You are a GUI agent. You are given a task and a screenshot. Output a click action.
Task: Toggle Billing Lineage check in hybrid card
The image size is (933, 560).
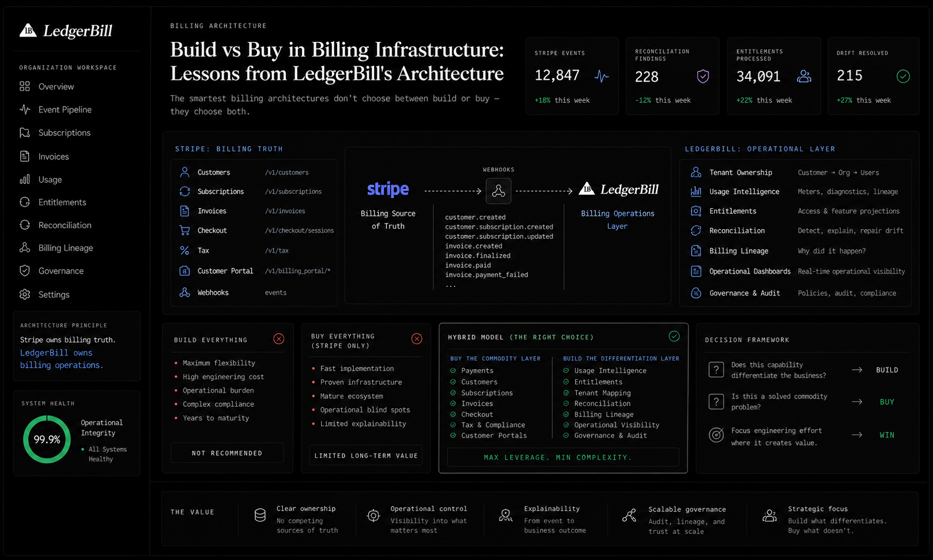(566, 414)
